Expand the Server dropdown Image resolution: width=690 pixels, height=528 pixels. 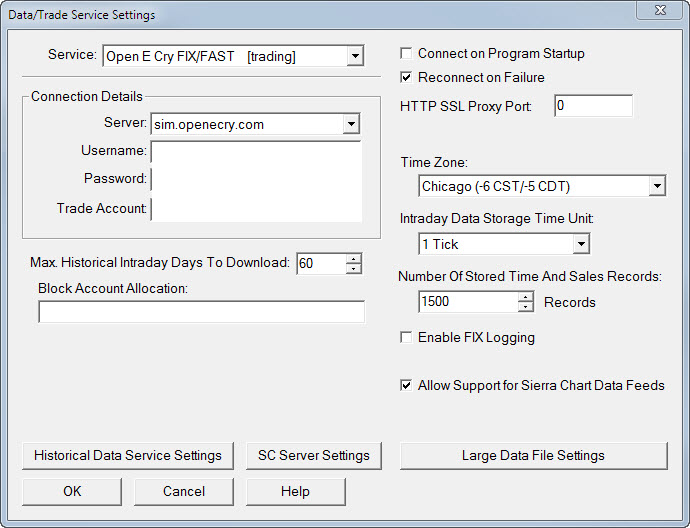350,125
